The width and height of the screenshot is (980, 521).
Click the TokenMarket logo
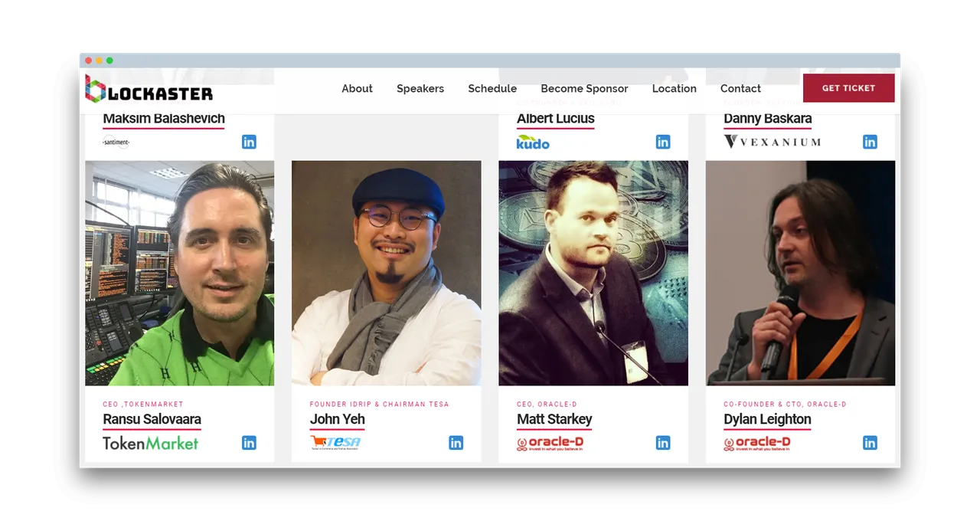tap(150, 443)
